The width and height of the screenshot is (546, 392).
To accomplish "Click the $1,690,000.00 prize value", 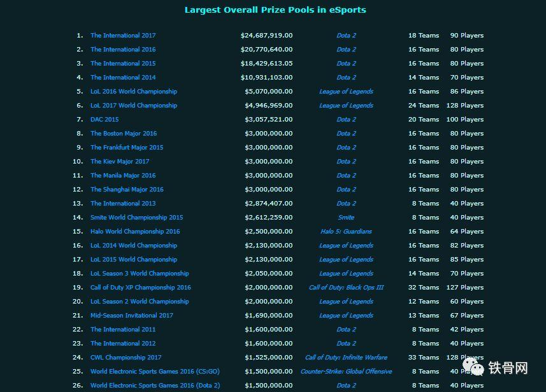I will click(x=268, y=316).
